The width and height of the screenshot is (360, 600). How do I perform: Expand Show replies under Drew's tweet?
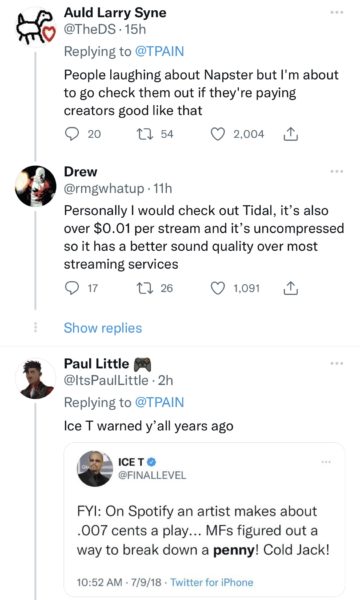tap(103, 328)
